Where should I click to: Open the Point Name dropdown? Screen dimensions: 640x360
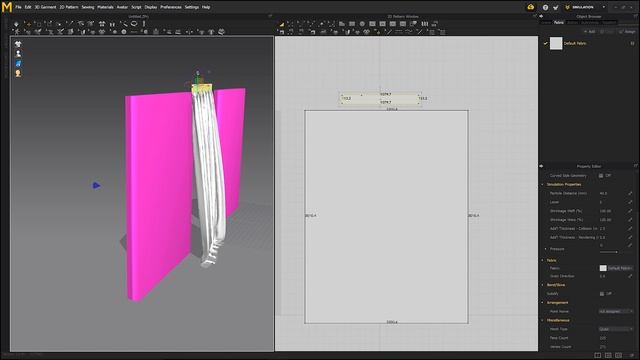pos(616,311)
